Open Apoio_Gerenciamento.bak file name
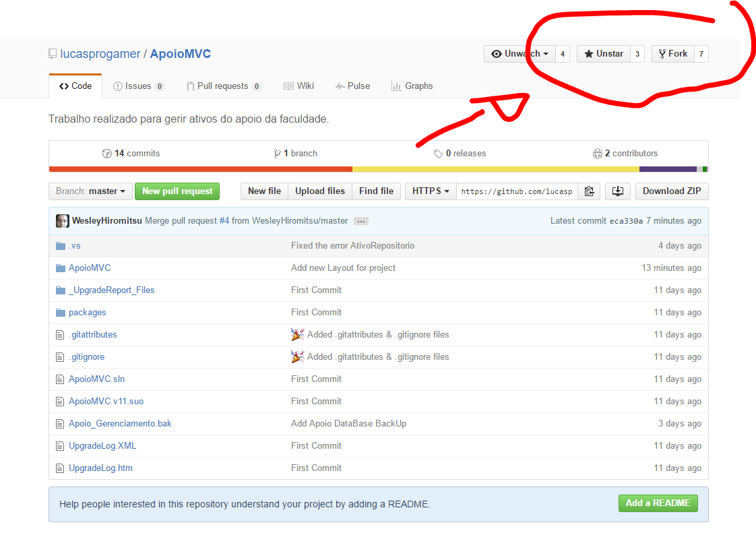This screenshot has width=756, height=535. (120, 424)
